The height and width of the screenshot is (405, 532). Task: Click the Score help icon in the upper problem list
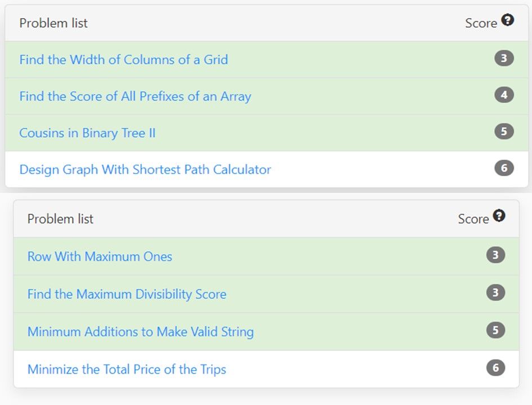[x=508, y=20]
